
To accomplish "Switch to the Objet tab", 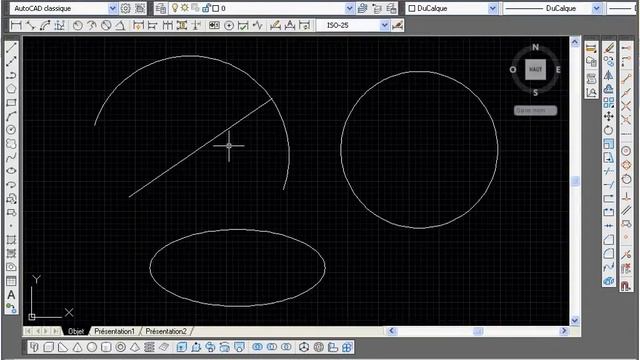I will [x=76, y=331].
